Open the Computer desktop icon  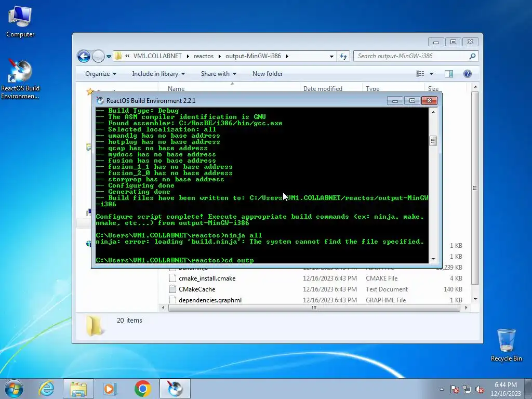pos(20,22)
